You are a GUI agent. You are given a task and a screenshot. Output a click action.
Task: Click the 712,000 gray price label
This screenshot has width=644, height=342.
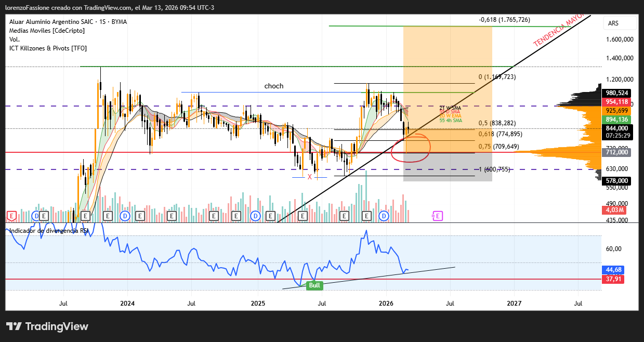tap(615, 152)
